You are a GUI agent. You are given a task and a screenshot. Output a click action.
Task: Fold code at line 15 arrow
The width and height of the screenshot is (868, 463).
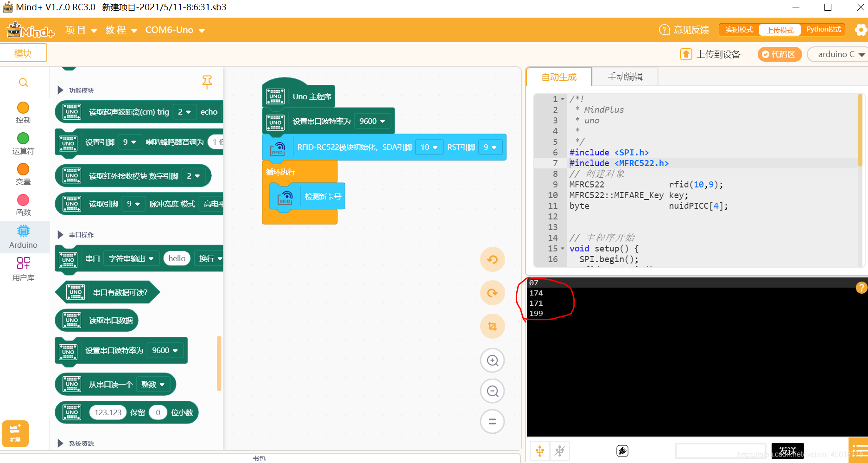coord(563,249)
